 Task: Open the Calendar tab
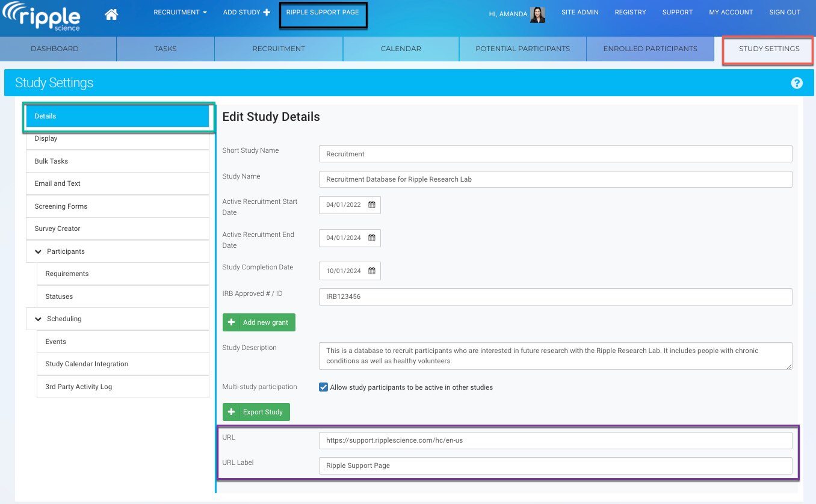pos(401,49)
